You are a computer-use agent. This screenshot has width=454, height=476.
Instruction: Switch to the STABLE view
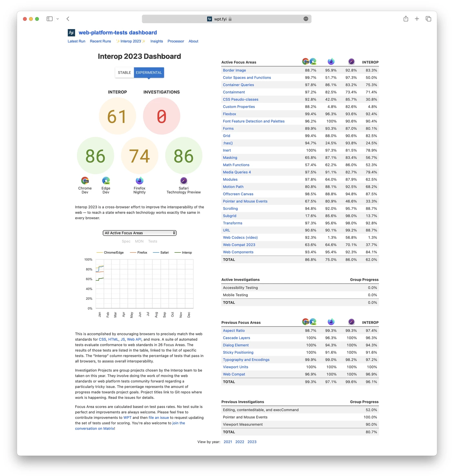(124, 73)
